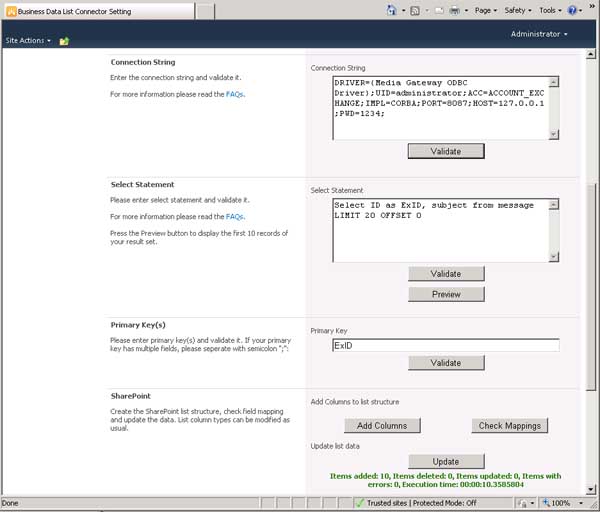Expand the Administrator user menu
The image size is (600, 512).
[x=539, y=34]
